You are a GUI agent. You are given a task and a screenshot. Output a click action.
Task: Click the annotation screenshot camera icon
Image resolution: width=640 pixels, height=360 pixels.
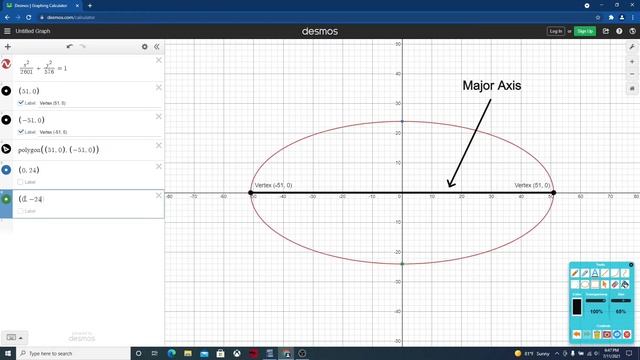tap(607, 334)
